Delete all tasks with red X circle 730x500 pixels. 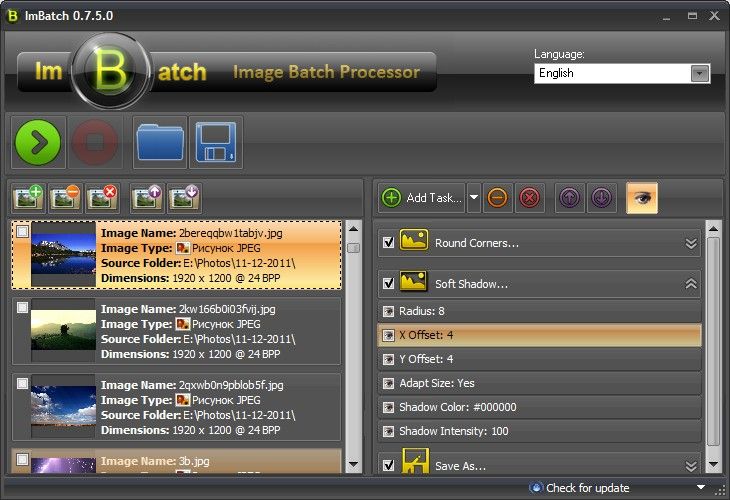click(530, 198)
